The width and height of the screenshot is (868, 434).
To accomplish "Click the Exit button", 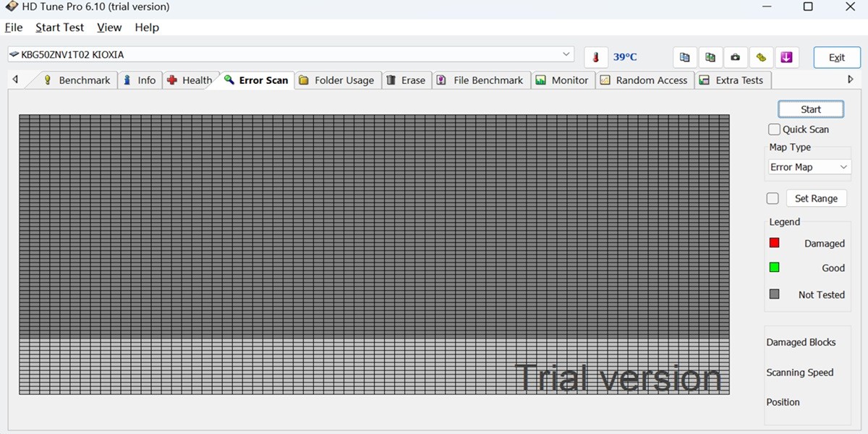I will [x=836, y=58].
